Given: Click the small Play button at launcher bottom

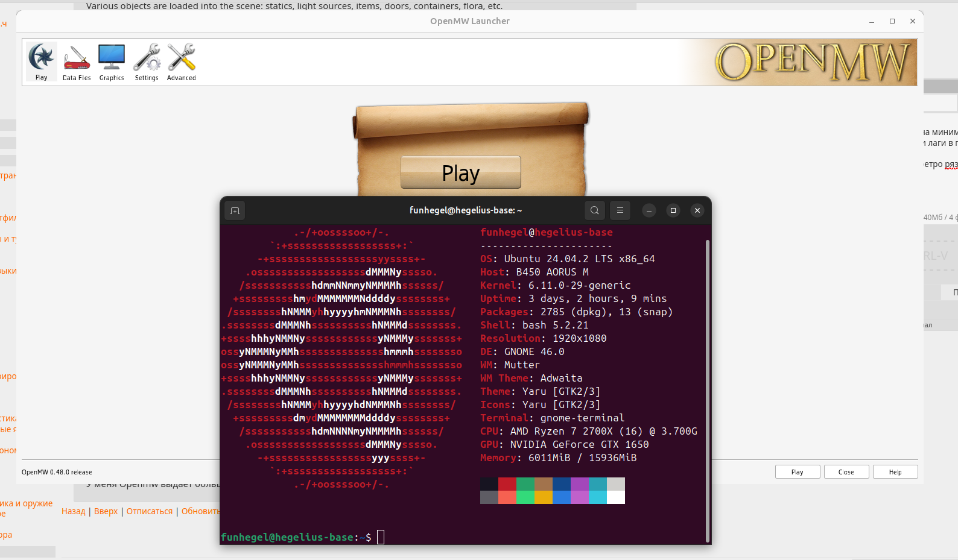Looking at the screenshot, I should click(798, 472).
